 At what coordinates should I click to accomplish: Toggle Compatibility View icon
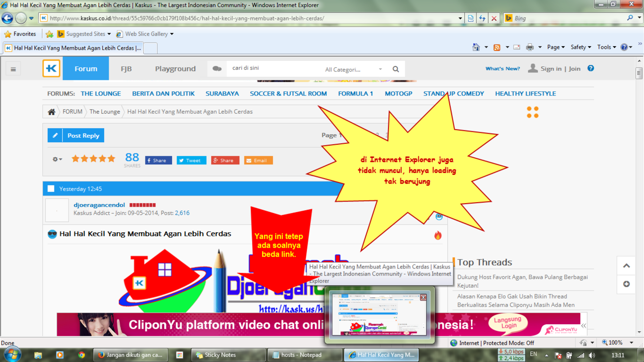coord(471,18)
